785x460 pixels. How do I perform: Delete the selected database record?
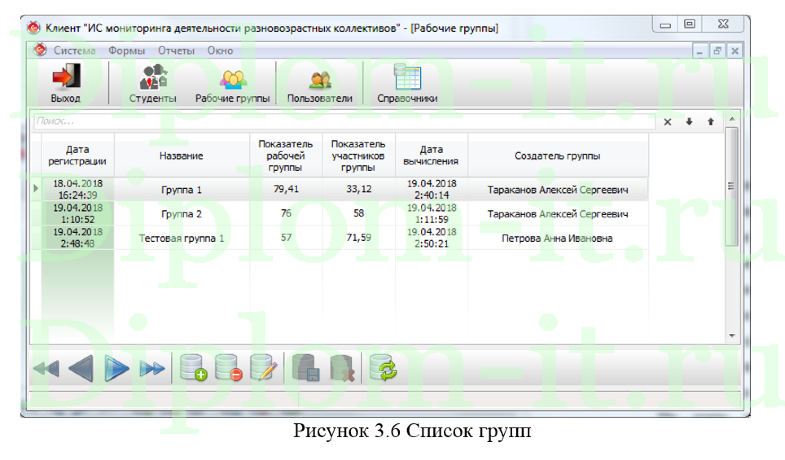[229, 367]
